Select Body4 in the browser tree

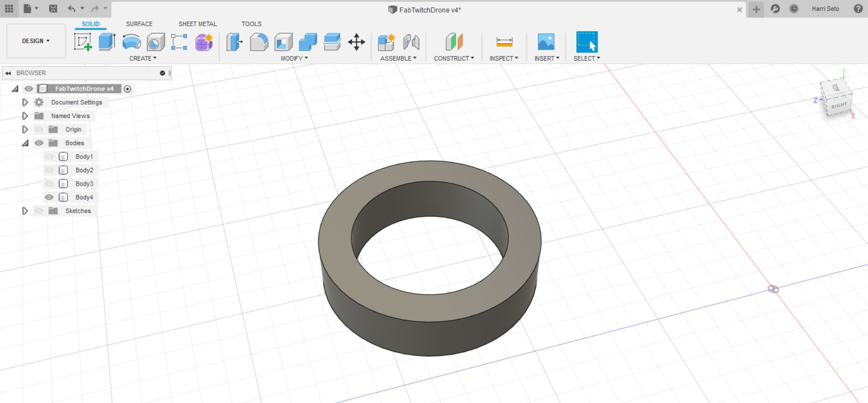pyautogui.click(x=84, y=197)
